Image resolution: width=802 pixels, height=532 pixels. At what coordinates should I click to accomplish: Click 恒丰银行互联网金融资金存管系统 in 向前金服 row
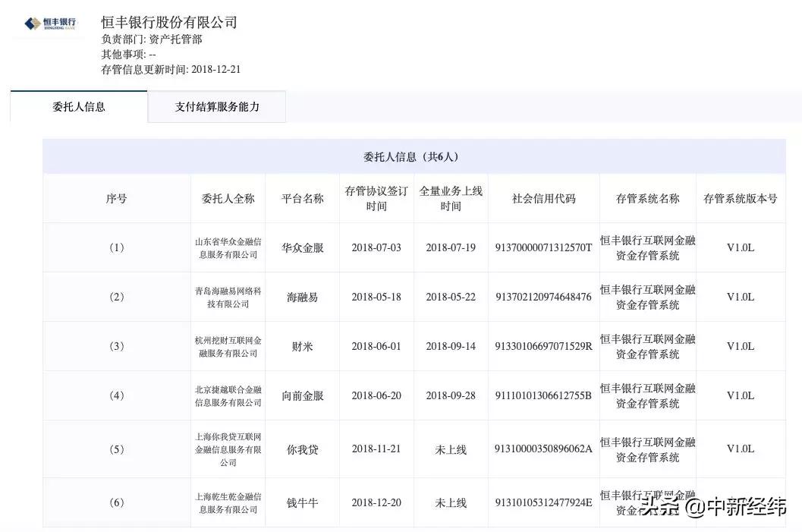click(647, 396)
